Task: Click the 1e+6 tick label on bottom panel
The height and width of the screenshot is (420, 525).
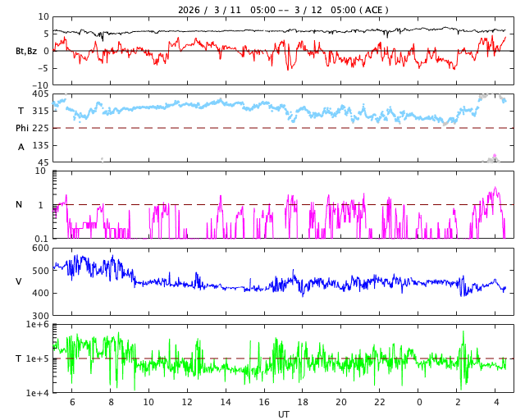Action: coord(37,325)
